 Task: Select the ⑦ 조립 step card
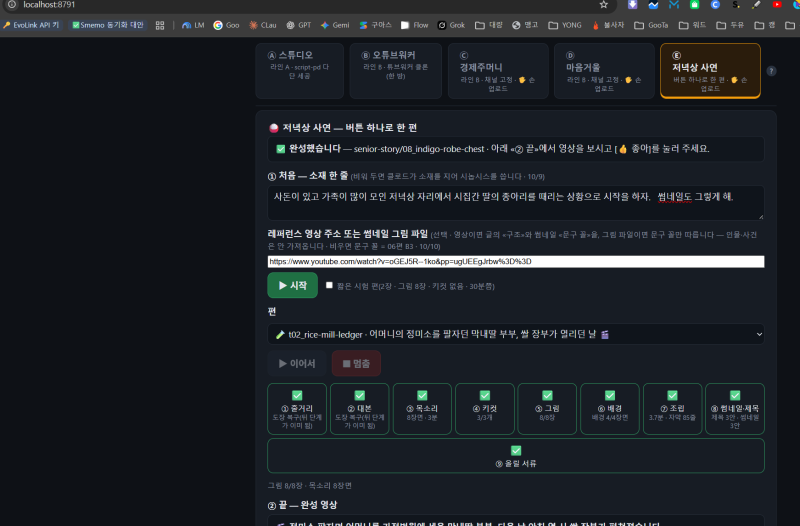(672, 409)
